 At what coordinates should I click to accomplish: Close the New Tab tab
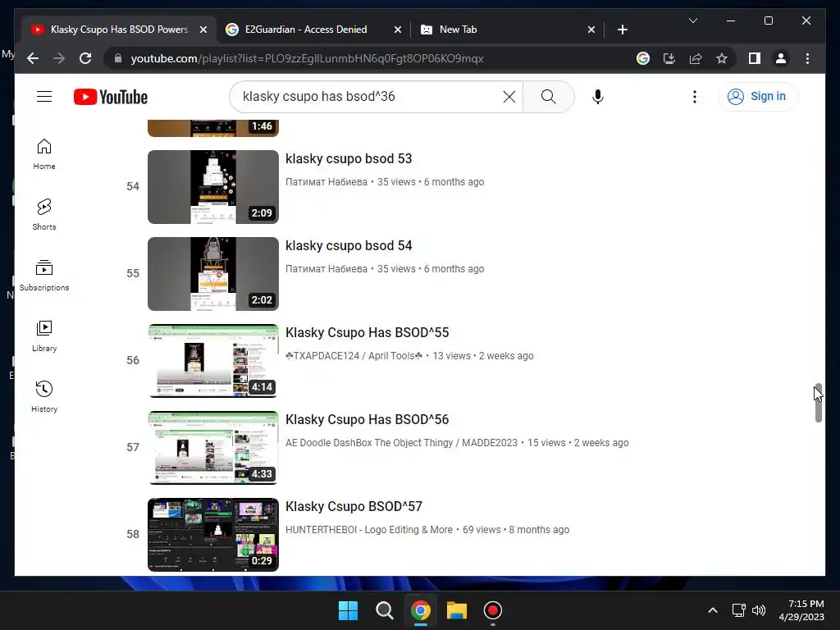click(591, 30)
